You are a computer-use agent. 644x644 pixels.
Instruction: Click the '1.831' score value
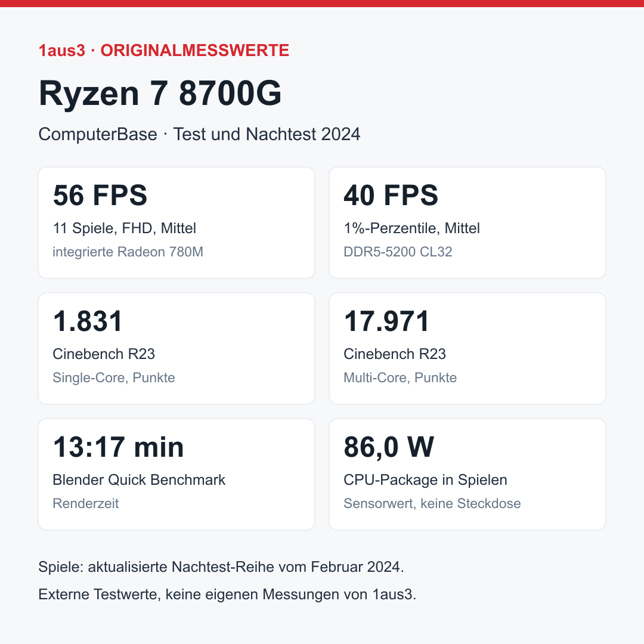(x=88, y=321)
